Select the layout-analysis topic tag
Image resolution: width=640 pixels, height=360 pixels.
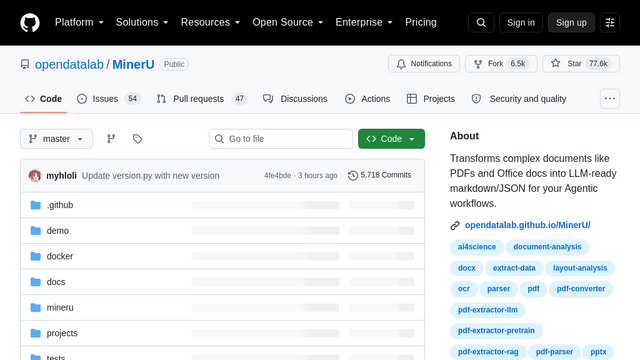(580, 268)
